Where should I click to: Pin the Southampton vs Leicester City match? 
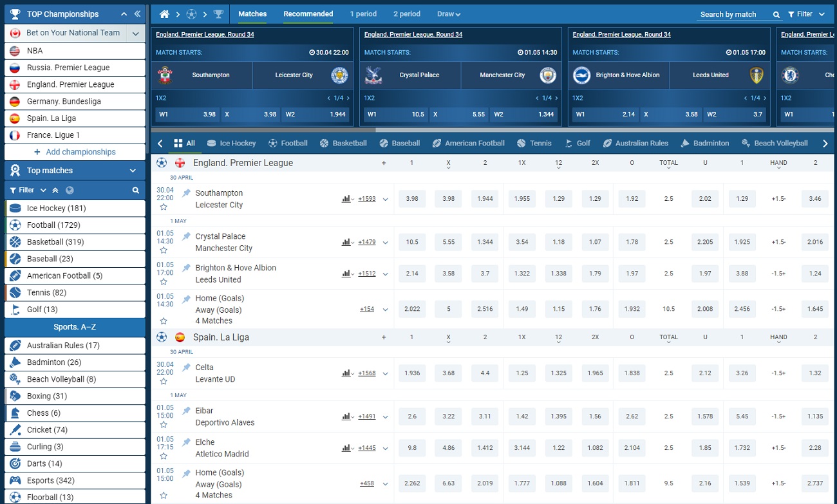coord(187,192)
